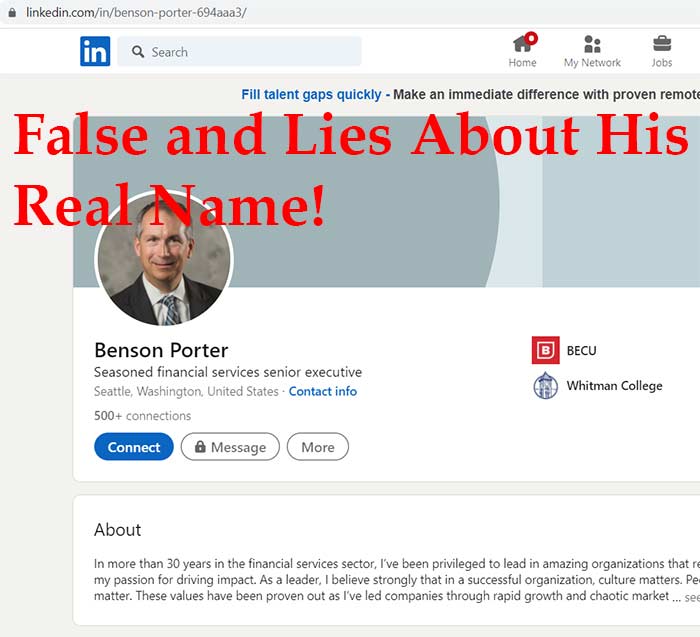This screenshot has height=637, width=700.
Task: Focus the LinkedIn Search input field
Action: (x=250, y=52)
